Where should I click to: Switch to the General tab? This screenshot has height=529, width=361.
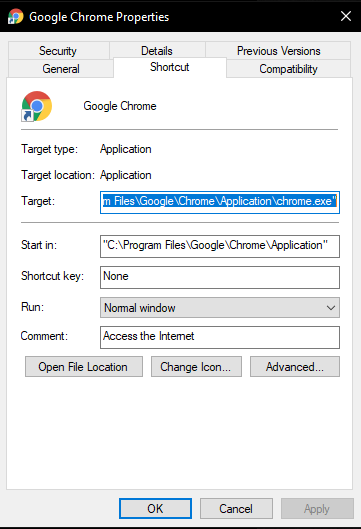[61, 69]
